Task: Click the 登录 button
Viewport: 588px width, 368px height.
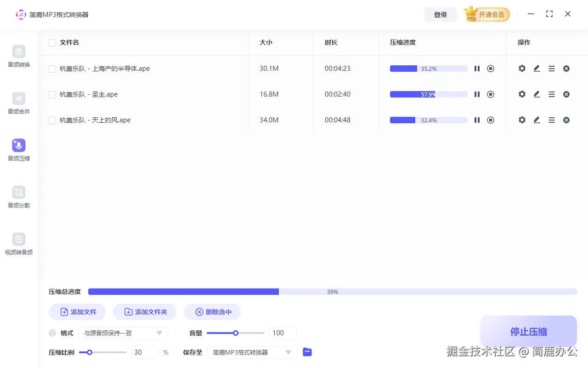Action: pos(441,15)
